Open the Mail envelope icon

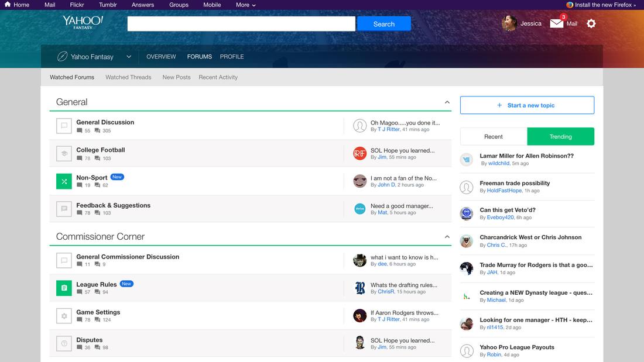point(557,23)
